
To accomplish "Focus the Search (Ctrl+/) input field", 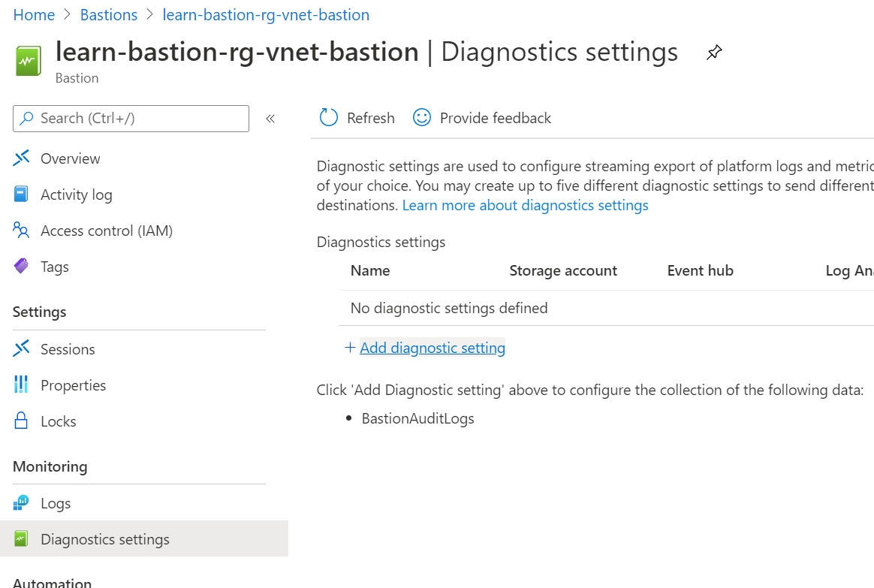I will click(x=131, y=118).
